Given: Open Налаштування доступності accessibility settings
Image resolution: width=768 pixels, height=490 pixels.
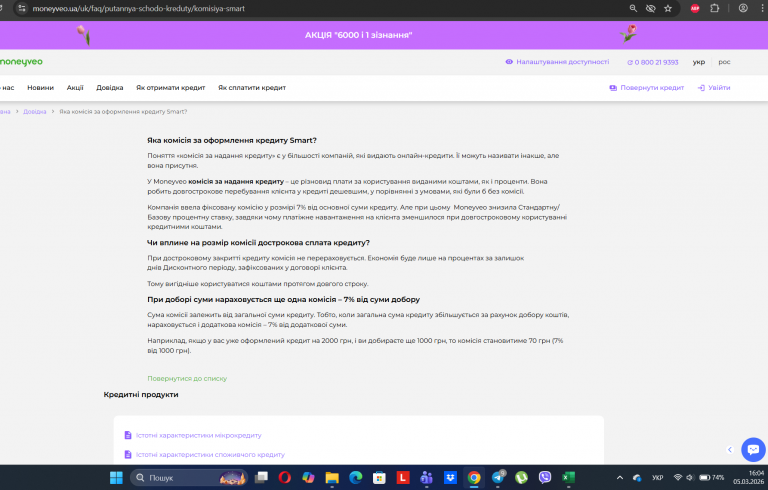Looking at the screenshot, I should coord(557,62).
